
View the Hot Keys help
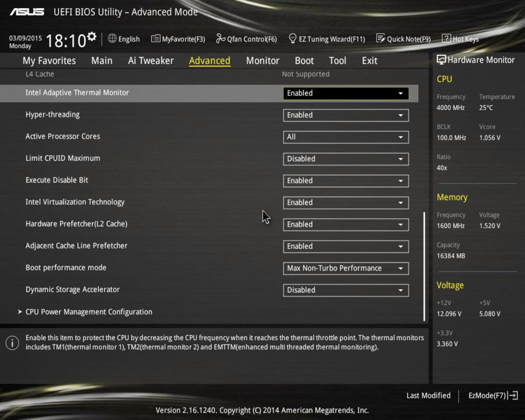[460, 38]
